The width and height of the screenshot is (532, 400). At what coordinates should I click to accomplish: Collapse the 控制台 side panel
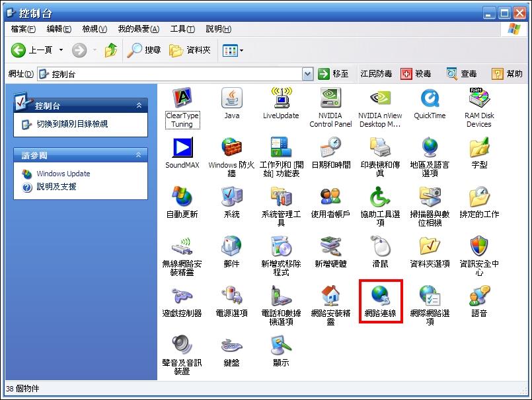(x=139, y=106)
